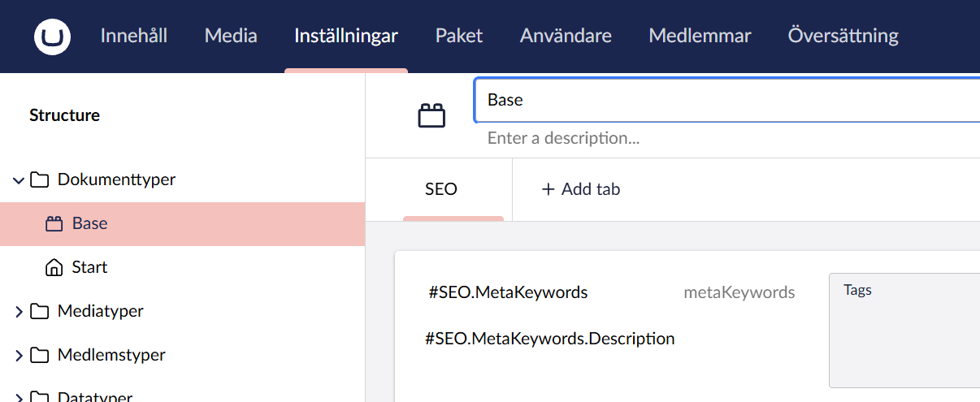
Task: Go to the Paket section
Action: coord(459,36)
